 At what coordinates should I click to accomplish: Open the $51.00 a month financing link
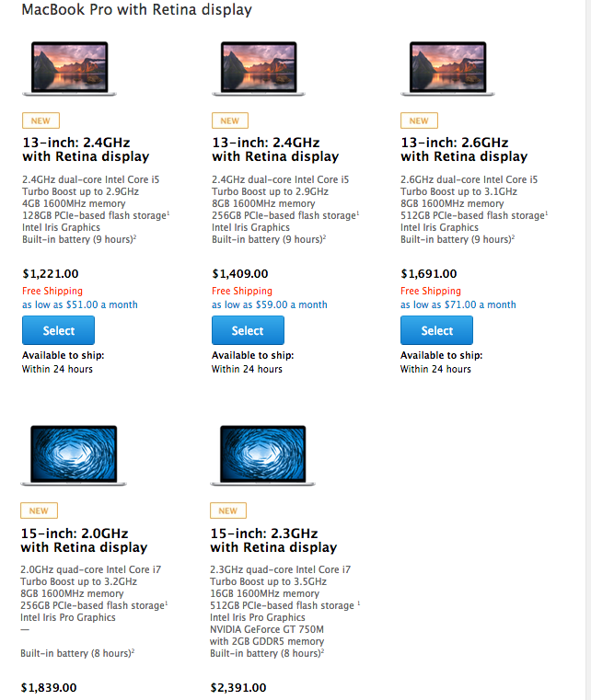click(x=80, y=304)
